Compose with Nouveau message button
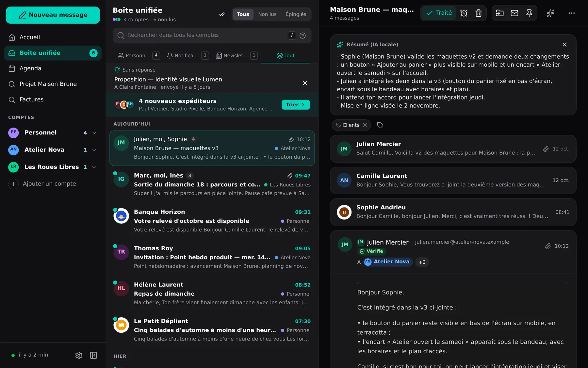Image resolution: width=588 pixels, height=368 pixels. pos(53,15)
